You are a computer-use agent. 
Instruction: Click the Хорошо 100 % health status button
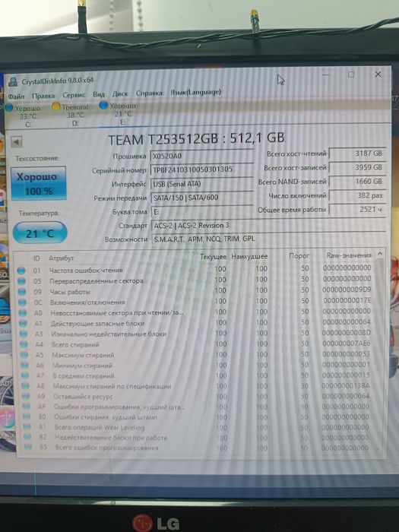[38, 183]
